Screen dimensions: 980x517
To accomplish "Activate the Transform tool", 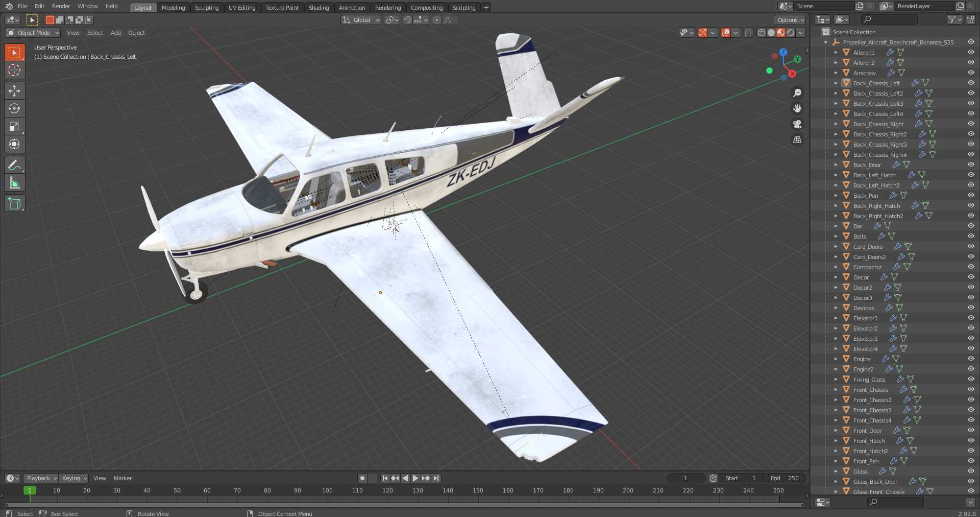I will pos(14,144).
